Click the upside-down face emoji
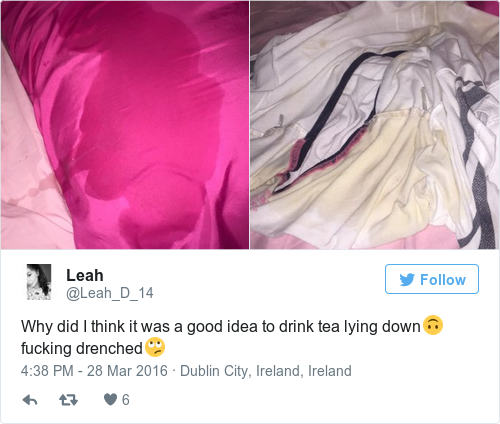500x424 pixels. click(x=433, y=325)
